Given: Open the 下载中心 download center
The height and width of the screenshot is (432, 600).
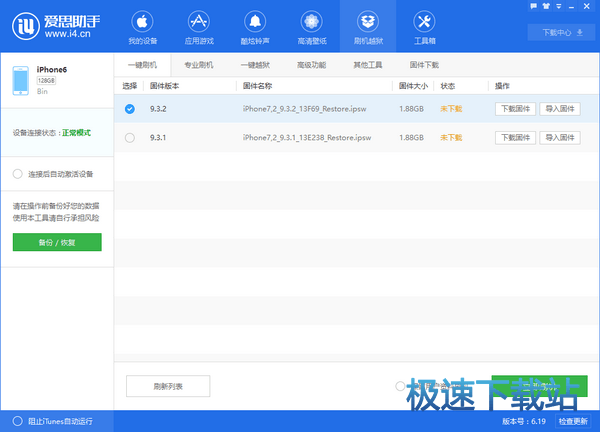Looking at the screenshot, I should 562,33.
